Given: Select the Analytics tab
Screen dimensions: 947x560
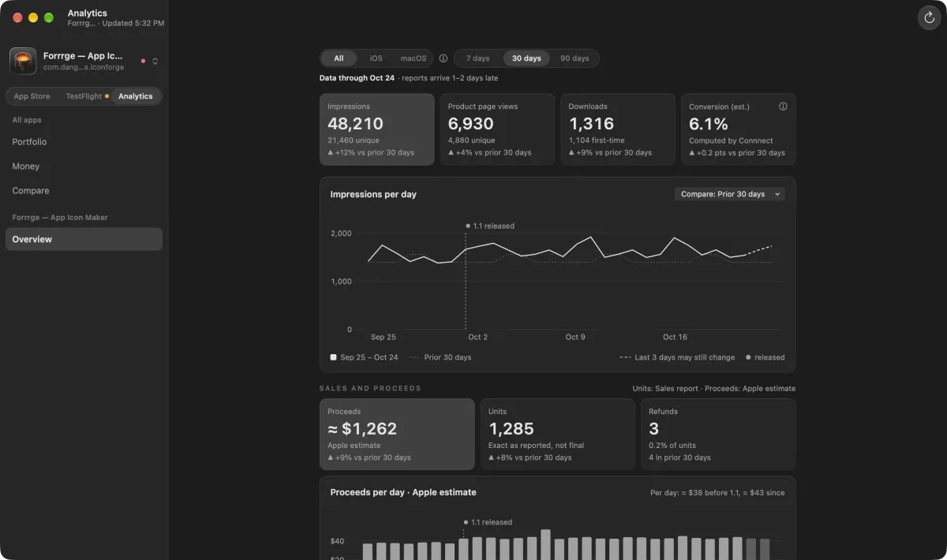Looking at the screenshot, I should [136, 96].
